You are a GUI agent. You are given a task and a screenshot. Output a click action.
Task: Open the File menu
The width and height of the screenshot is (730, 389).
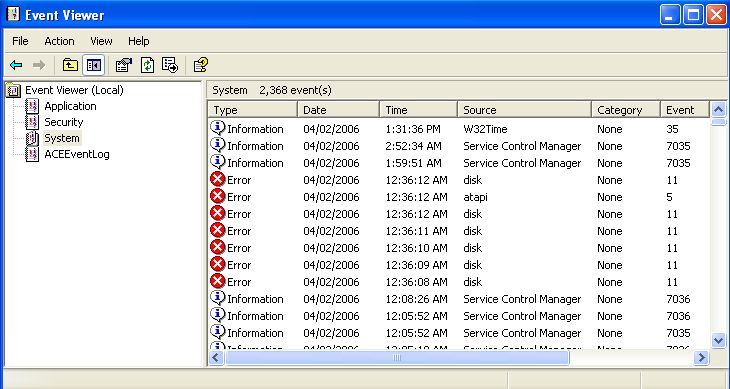20,41
